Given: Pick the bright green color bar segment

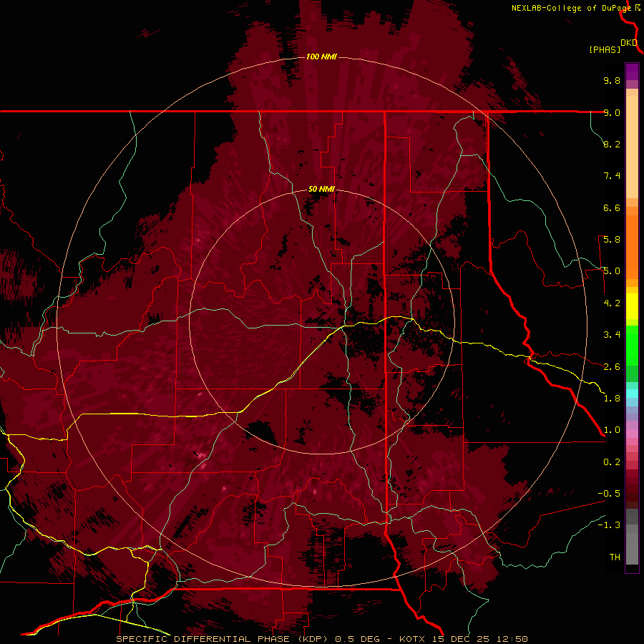Looking at the screenshot, I should click(x=632, y=345).
